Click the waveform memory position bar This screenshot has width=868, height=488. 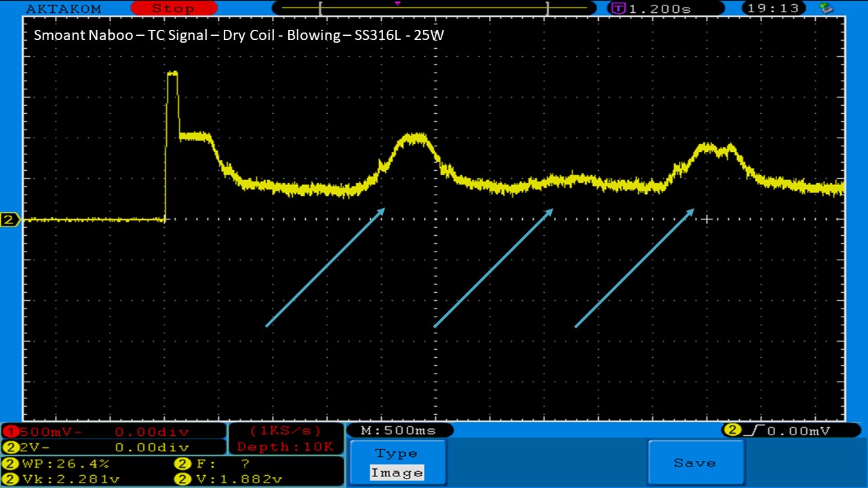tap(434, 8)
